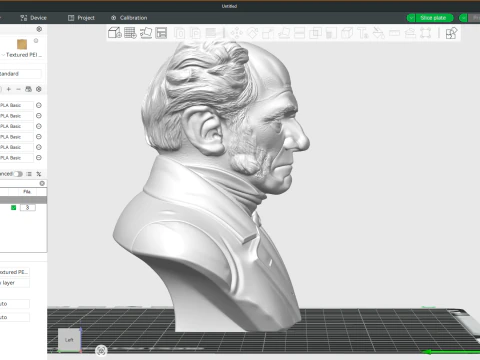Click the camera reset icon below the viewport
This screenshot has width=480, height=360.
pyautogui.click(x=101, y=350)
